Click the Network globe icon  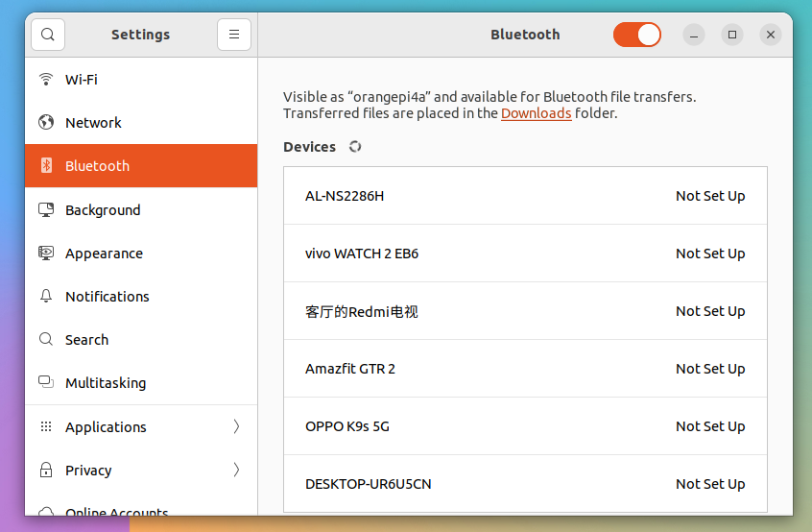pyautogui.click(x=46, y=123)
